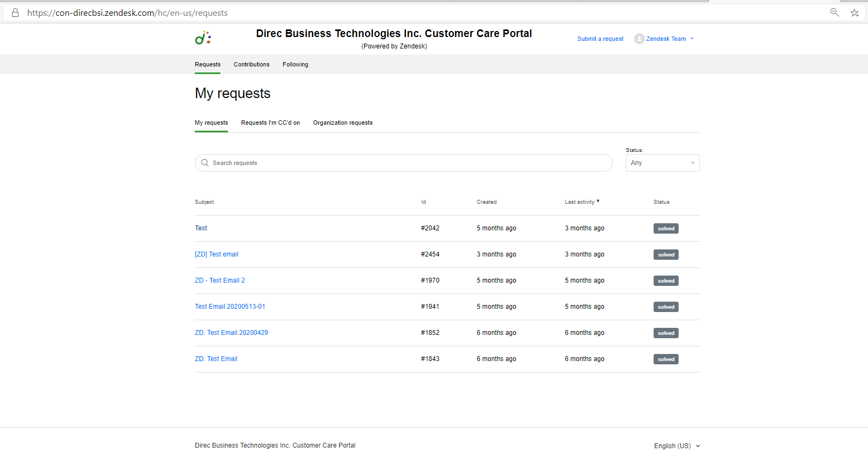The height and width of the screenshot is (452, 868).
Task: Click the solved badge for request #1843
Action: coord(666,359)
